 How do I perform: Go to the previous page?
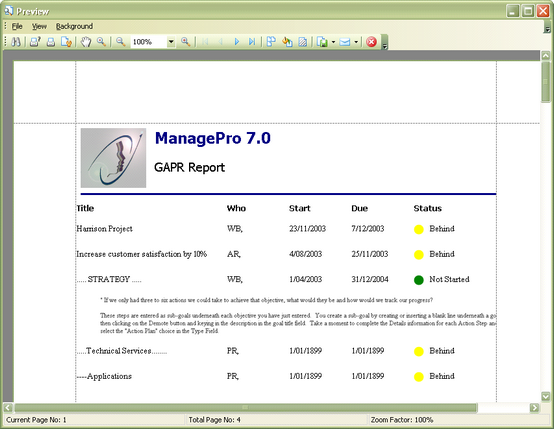point(221,42)
